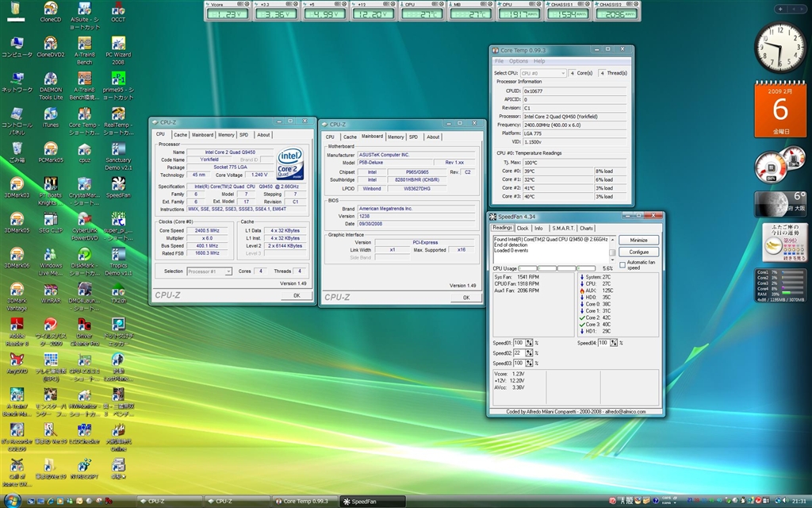This screenshot has height=508, width=812.
Task: Select the PC Wizard 2008 desktop icon
Action: (118, 50)
